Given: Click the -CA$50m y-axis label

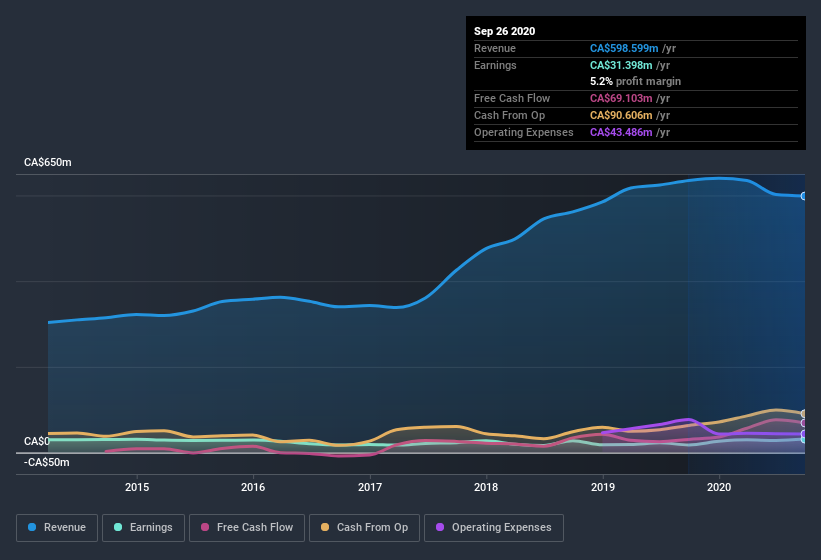Looking at the screenshot, I should pyautogui.click(x=47, y=463).
